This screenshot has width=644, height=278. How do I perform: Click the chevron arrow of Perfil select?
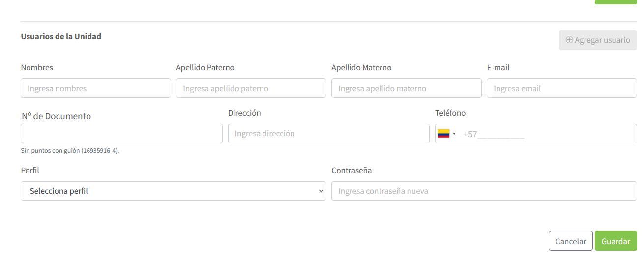pyautogui.click(x=321, y=191)
